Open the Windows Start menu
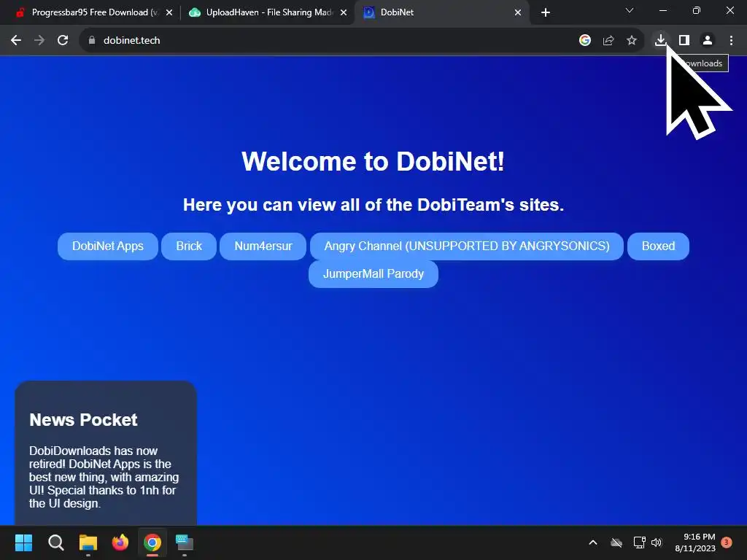The height and width of the screenshot is (560, 747). [x=23, y=542]
